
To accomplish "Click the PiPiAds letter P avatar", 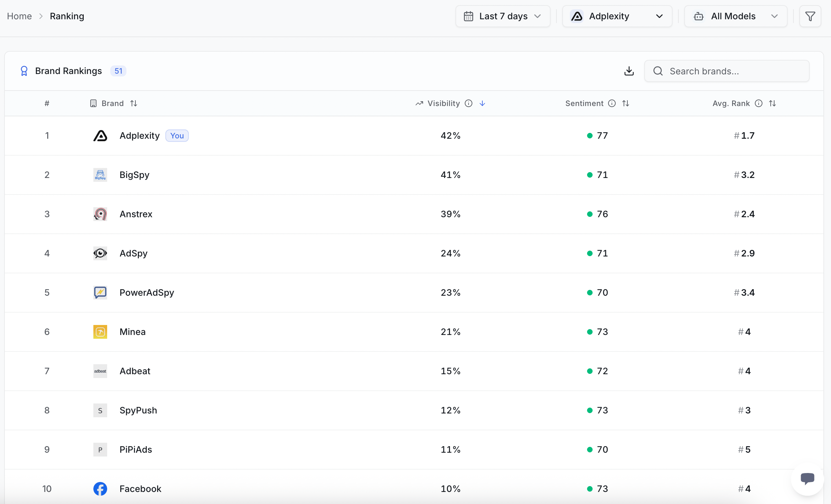I will [x=100, y=450].
